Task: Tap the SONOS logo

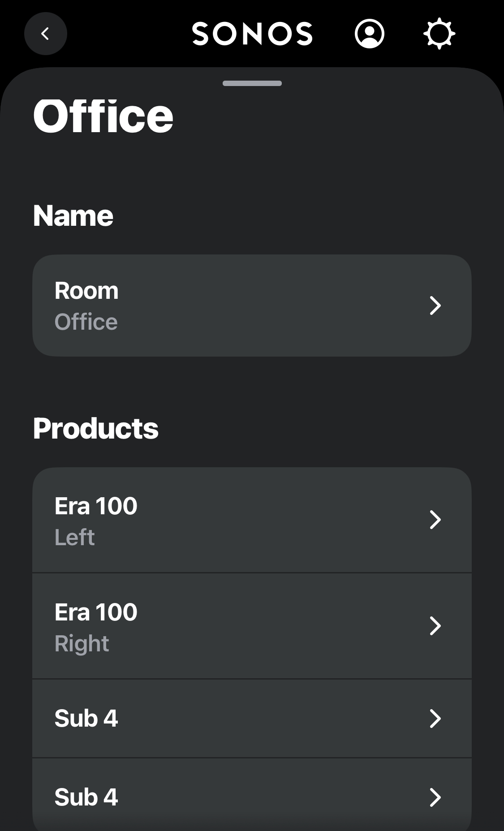Action: [252, 34]
